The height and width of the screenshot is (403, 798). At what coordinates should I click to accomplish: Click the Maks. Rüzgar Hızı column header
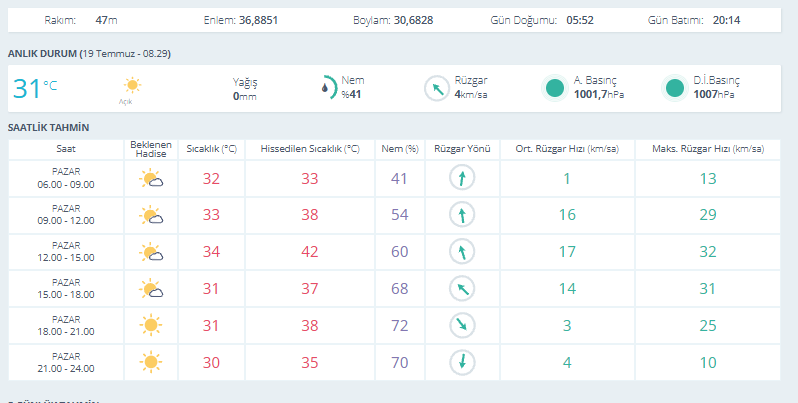(x=708, y=149)
